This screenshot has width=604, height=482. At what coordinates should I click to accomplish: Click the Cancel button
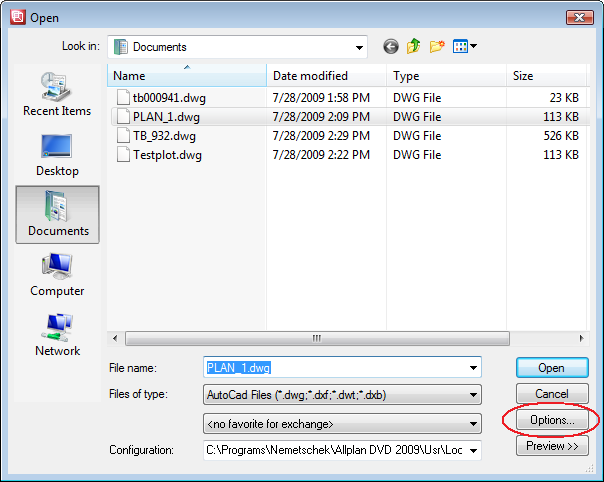coord(552,394)
